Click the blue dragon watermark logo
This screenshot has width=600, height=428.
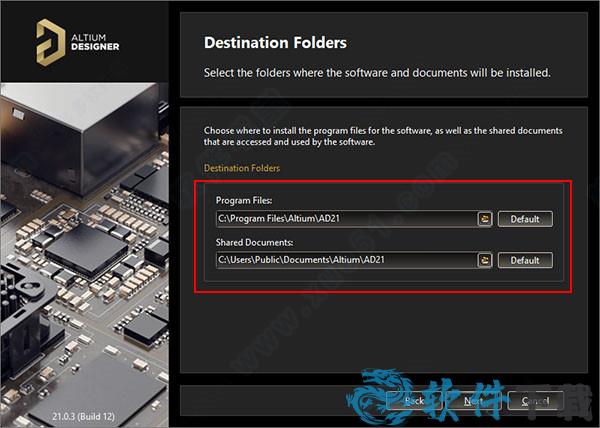click(x=377, y=394)
